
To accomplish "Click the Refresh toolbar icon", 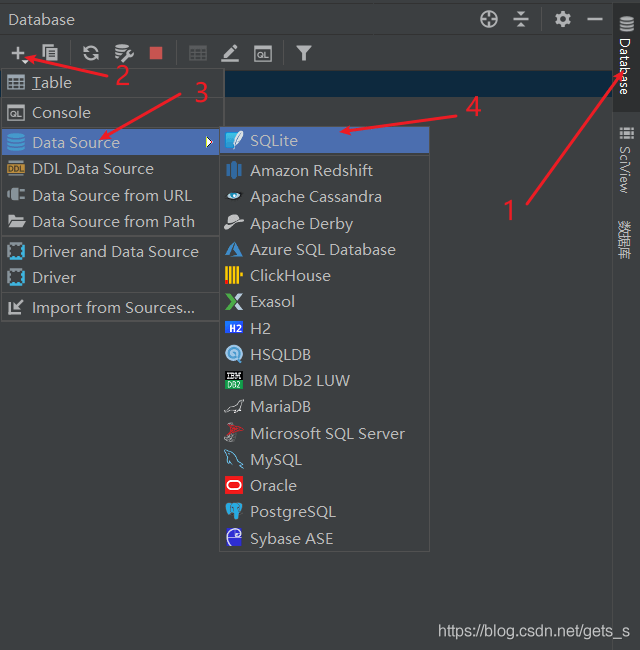I will click(91, 53).
